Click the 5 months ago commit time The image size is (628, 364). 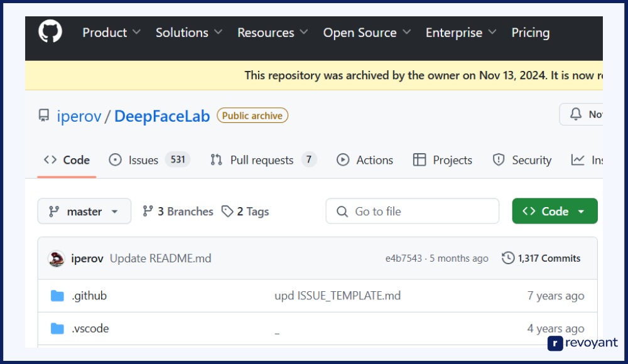click(x=459, y=259)
